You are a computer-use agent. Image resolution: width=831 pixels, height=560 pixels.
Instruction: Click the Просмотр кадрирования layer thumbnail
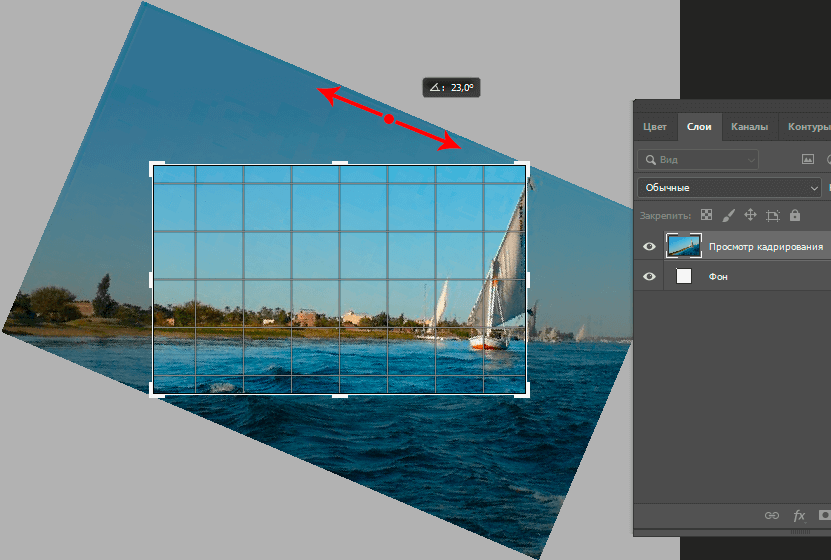click(x=684, y=246)
